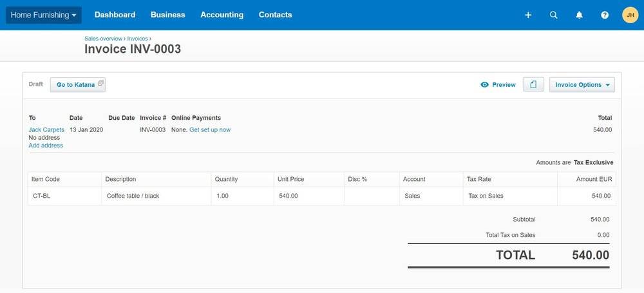This screenshot has width=644, height=293.
Task: Navigate to the Invoices breadcrumb
Action: (x=137, y=39)
